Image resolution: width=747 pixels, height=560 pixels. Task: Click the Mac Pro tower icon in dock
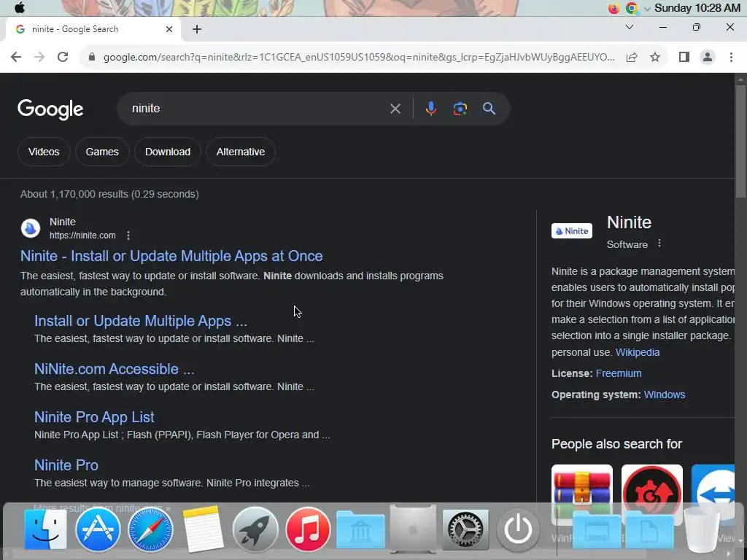413,529
